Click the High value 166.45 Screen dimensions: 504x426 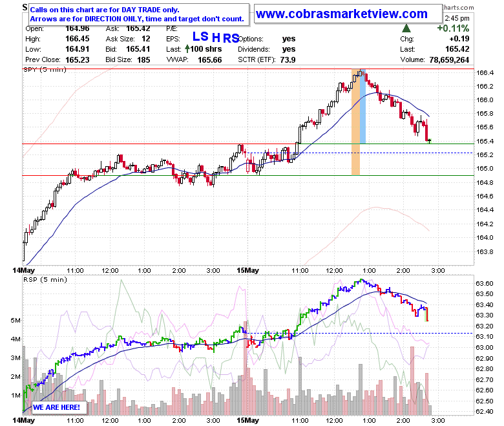point(78,39)
